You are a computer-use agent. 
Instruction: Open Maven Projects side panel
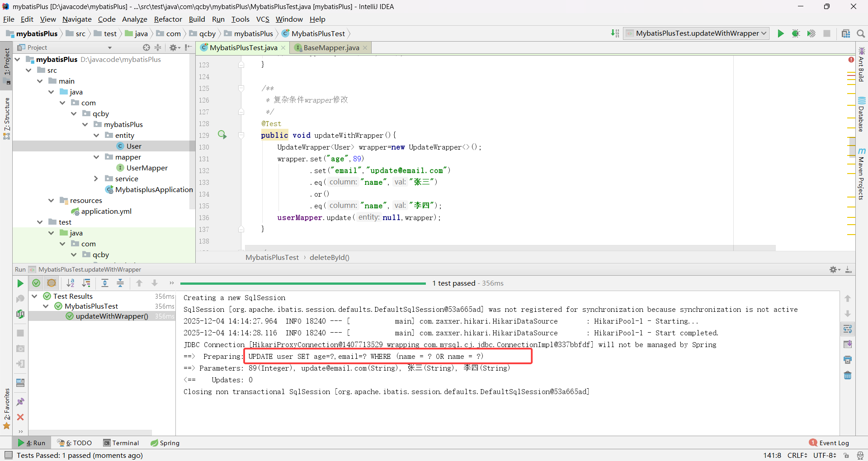(862, 174)
